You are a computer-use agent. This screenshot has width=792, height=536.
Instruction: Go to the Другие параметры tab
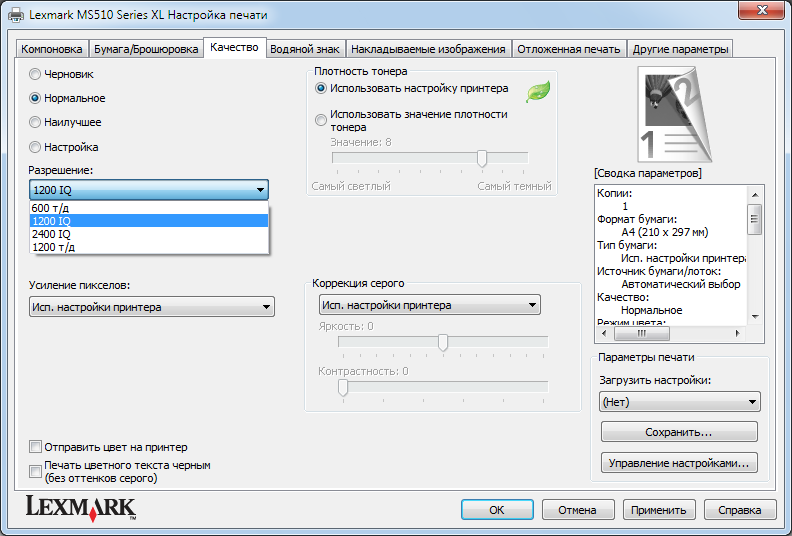click(680, 50)
